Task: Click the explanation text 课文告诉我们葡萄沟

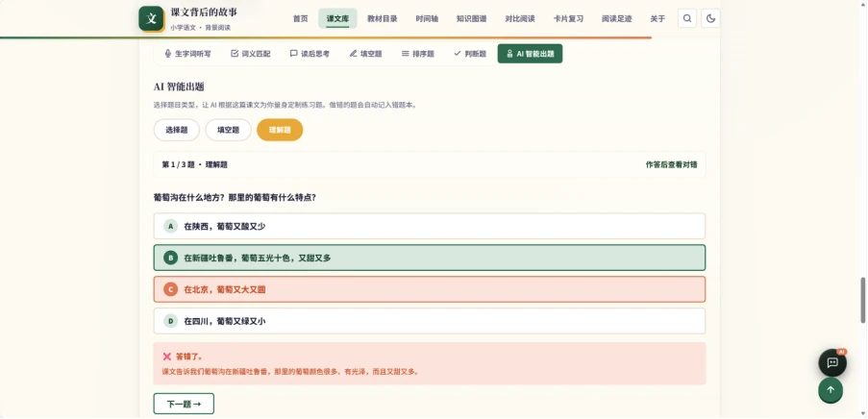Action: 290,371
